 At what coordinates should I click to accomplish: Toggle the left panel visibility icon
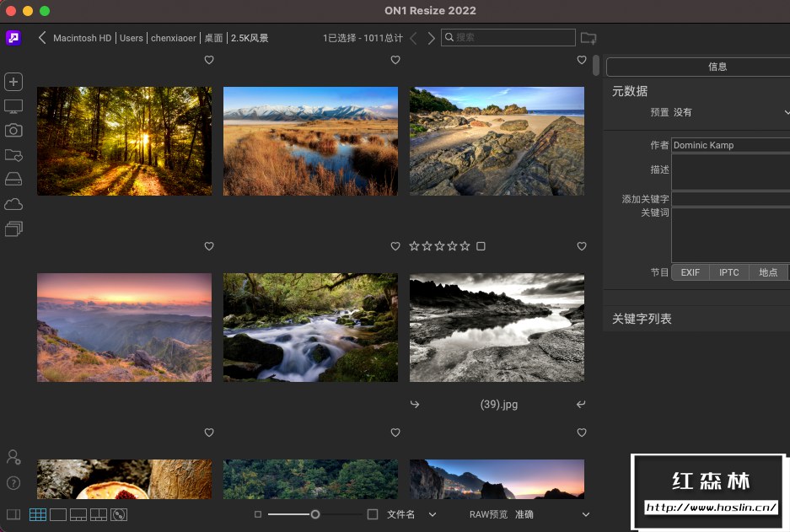click(13, 514)
